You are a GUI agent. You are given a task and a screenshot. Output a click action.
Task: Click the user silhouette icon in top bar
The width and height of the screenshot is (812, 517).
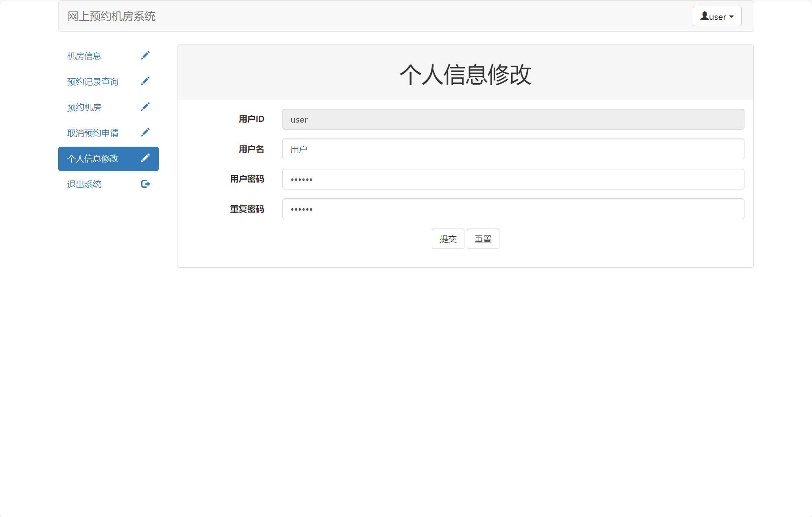click(704, 16)
